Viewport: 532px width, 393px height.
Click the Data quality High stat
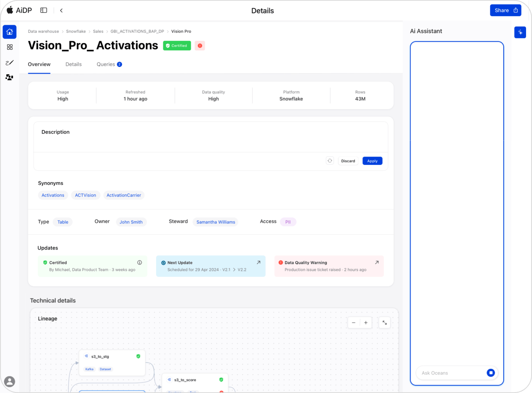[x=214, y=96]
